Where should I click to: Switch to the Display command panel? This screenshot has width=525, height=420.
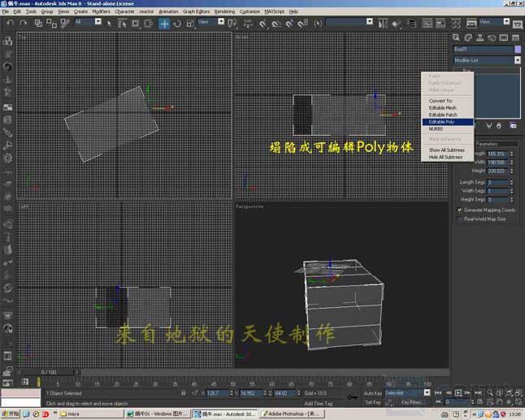tap(504, 37)
